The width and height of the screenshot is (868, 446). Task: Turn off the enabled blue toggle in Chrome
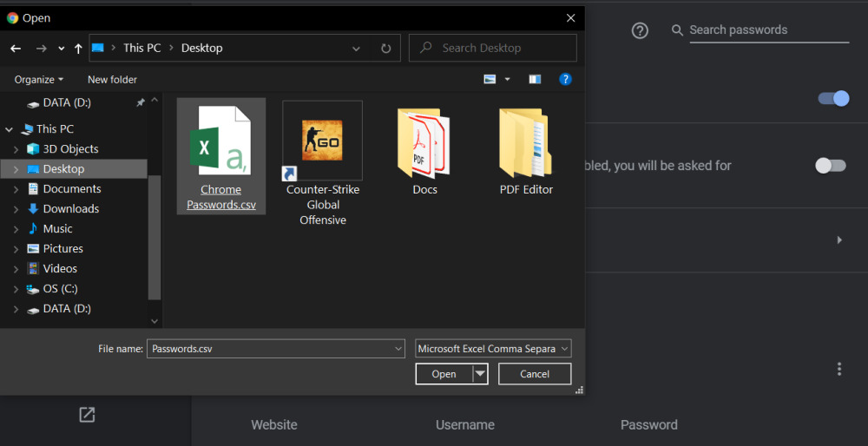click(x=833, y=99)
